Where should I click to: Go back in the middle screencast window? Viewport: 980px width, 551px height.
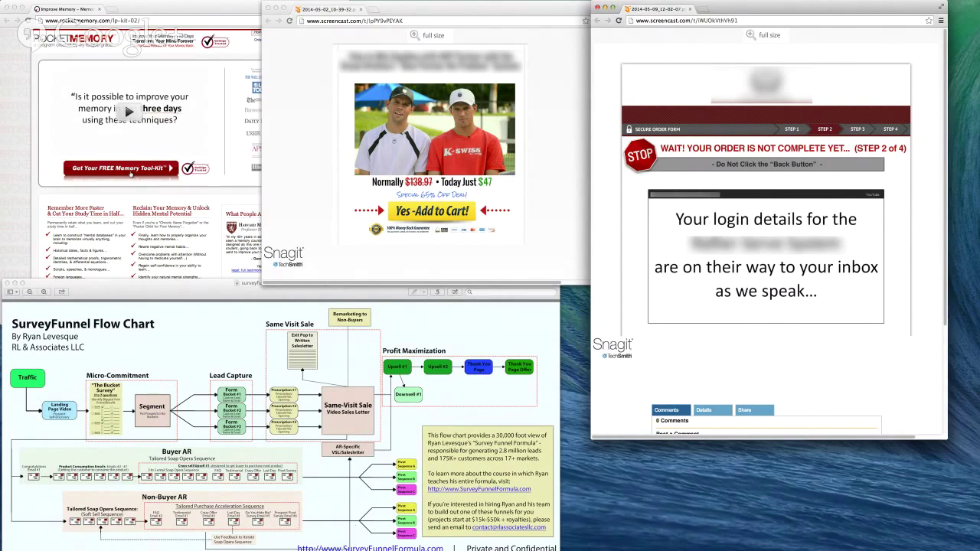268,21
